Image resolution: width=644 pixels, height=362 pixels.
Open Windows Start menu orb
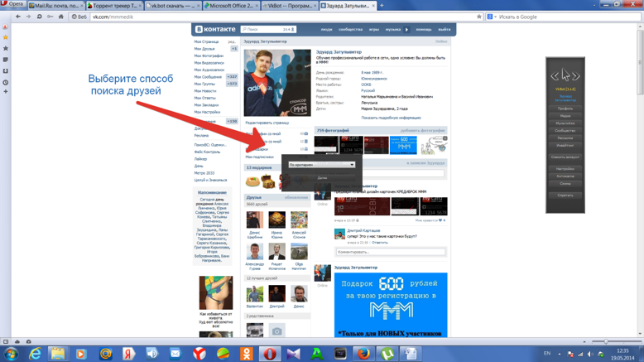click(x=11, y=354)
